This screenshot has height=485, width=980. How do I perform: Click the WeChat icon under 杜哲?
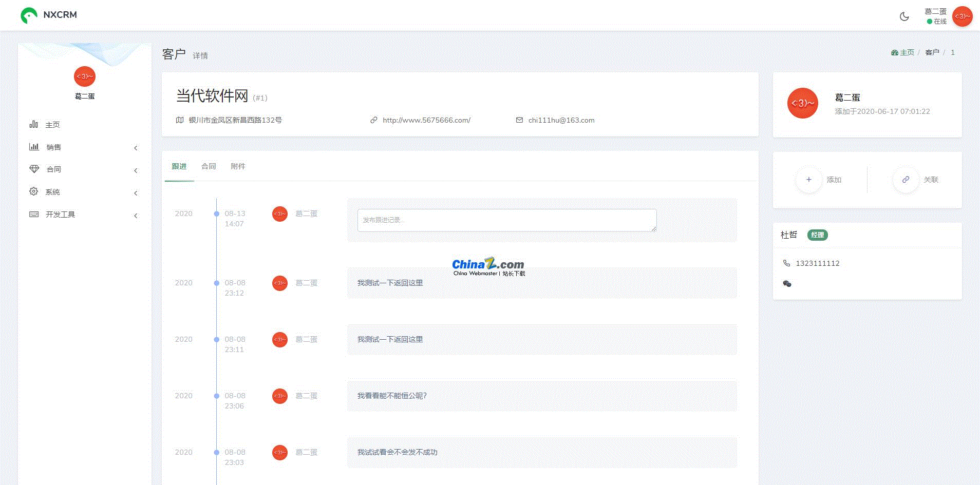[787, 283]
